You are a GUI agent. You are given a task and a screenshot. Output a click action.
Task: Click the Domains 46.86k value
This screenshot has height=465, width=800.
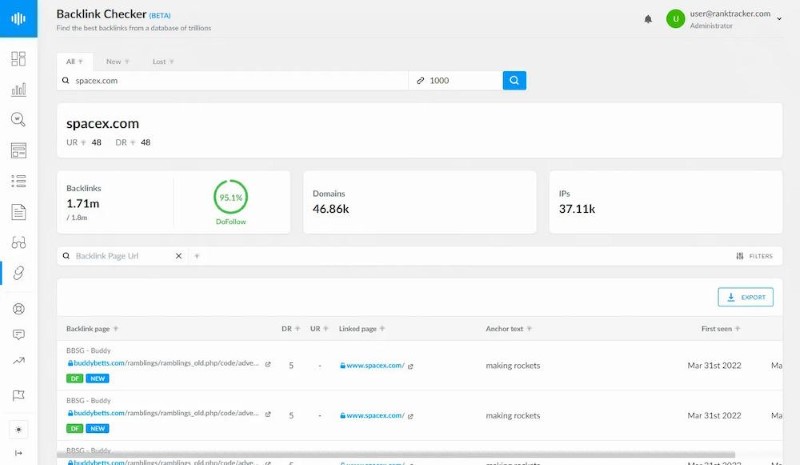[x=331, y=209]
